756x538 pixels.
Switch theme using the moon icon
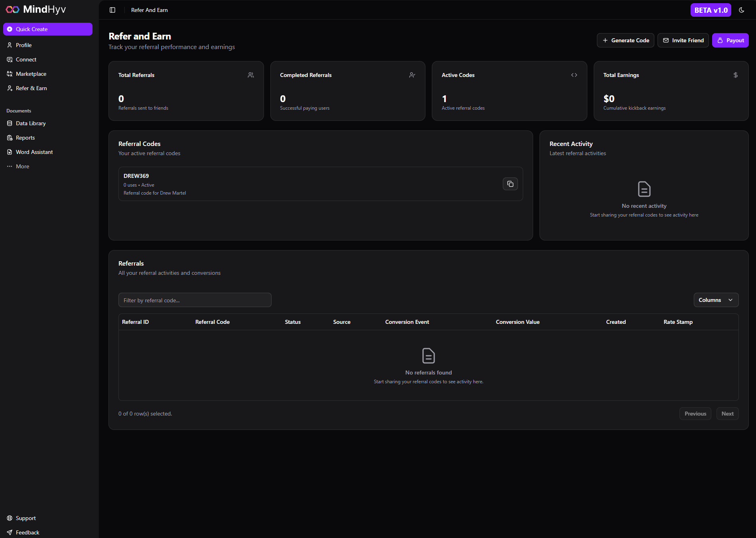click(x=742, y=10)
